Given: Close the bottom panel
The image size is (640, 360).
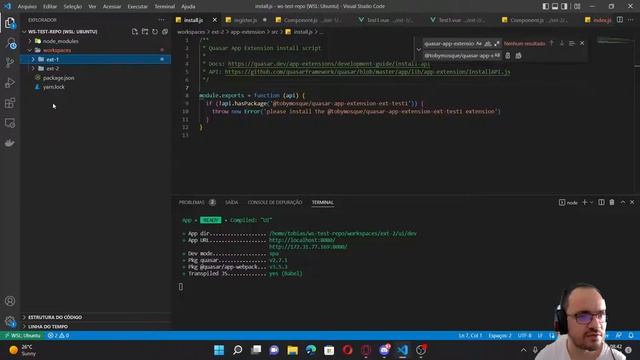Looking at the screenshot, I should [x=632, y=202].
